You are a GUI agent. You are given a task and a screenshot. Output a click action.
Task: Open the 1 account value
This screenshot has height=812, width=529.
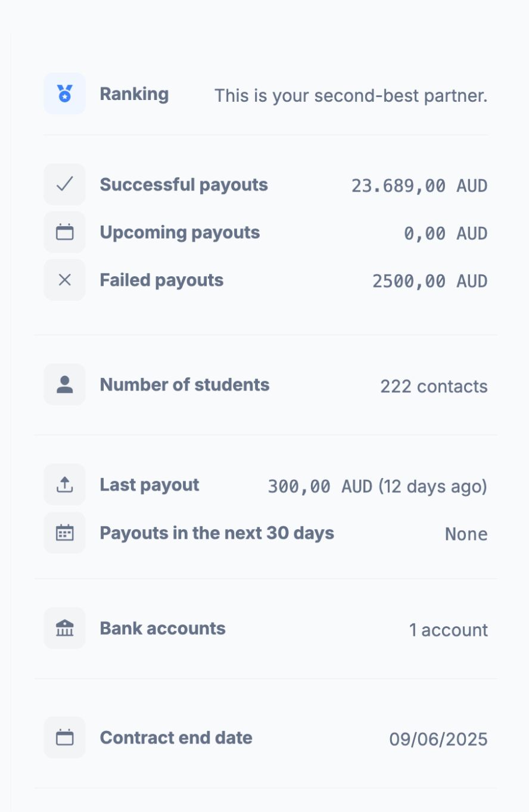tap(448, 630)
